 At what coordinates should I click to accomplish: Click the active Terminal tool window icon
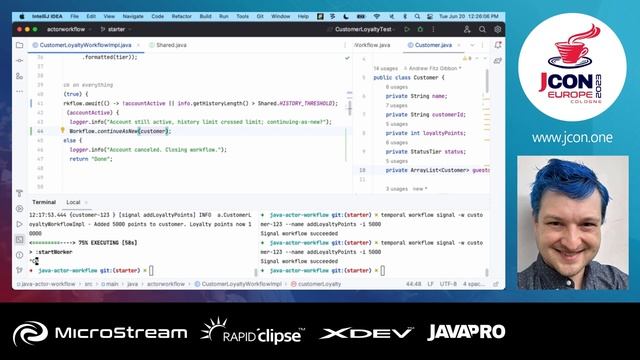(x=19, y=240)
